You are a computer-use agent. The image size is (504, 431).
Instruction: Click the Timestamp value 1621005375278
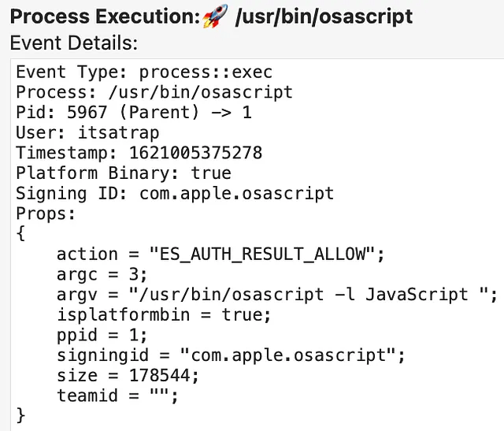pyautogui.click(x=201, y=153)
